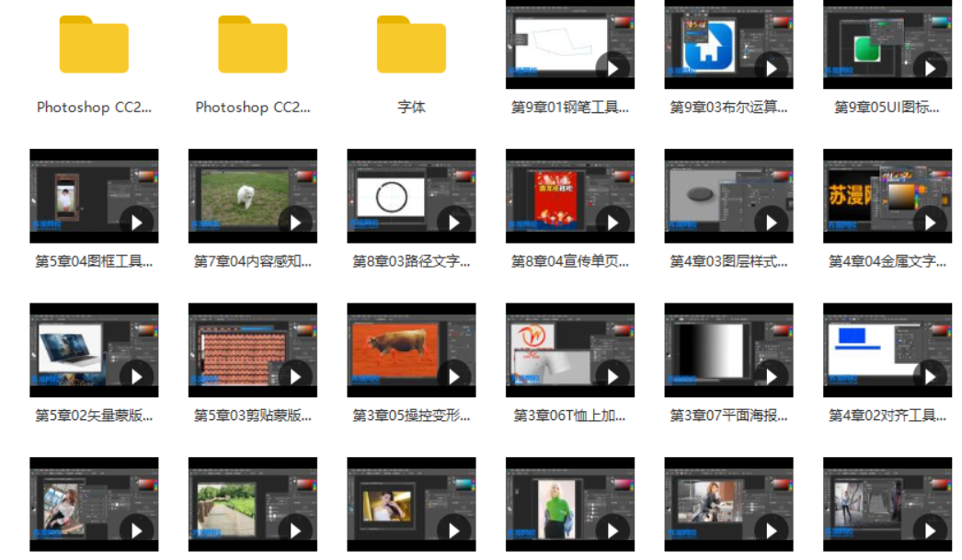The height and width of the screenshot is (560, 962).
Task: Select file name 第9章03布尔运算...
Action: 729,108
